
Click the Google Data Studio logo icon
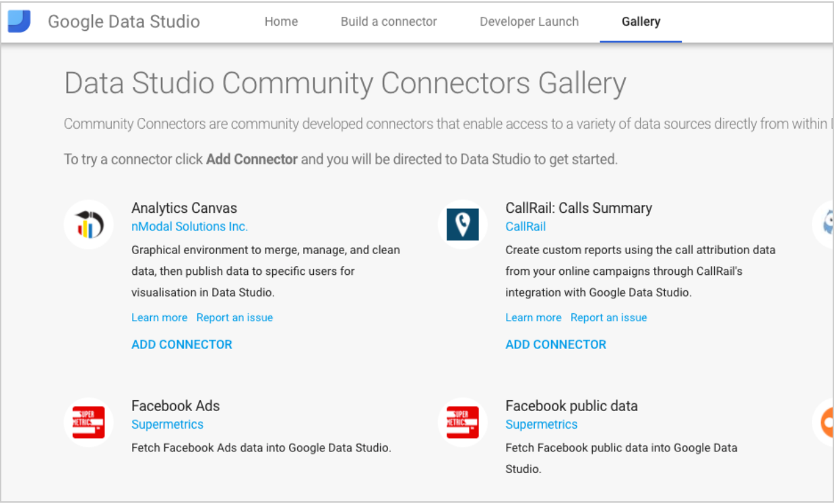click(19, 22)
